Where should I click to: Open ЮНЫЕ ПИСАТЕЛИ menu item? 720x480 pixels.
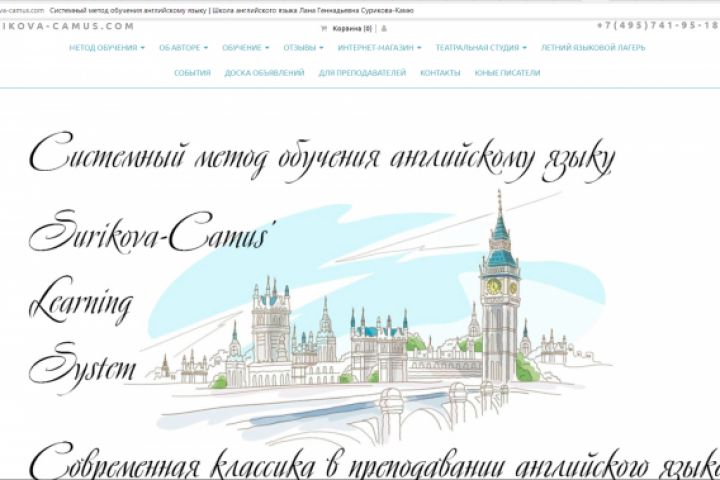507,73
